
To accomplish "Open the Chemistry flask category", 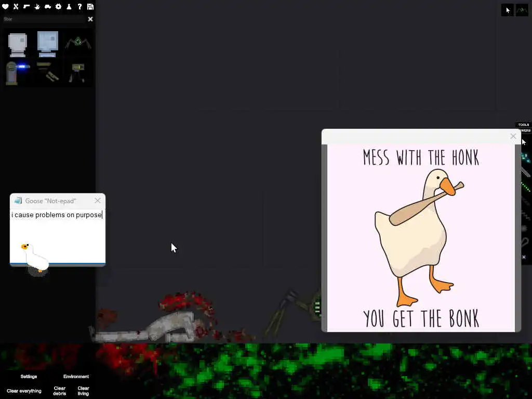I will click(x=69, y=6).
